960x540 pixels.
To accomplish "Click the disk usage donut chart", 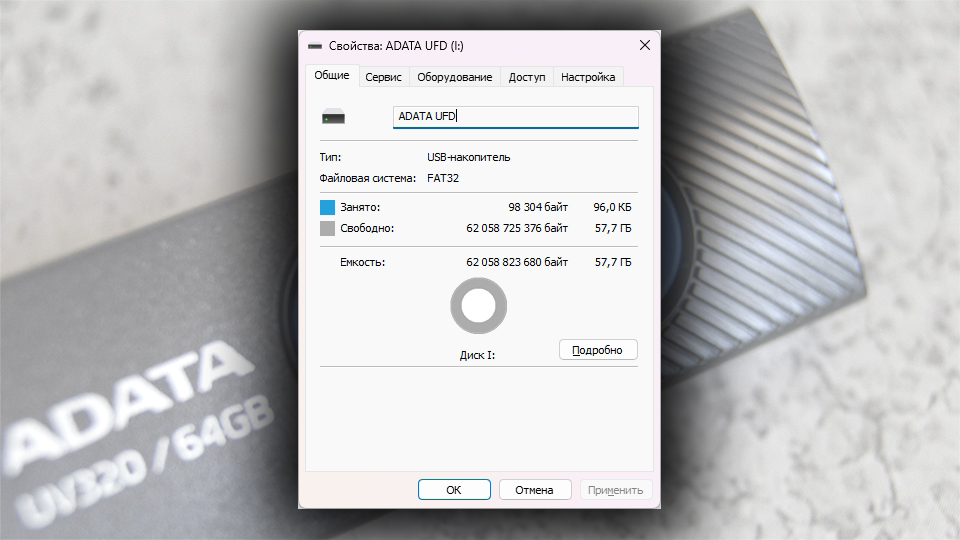I will click(x=478, y=306).
